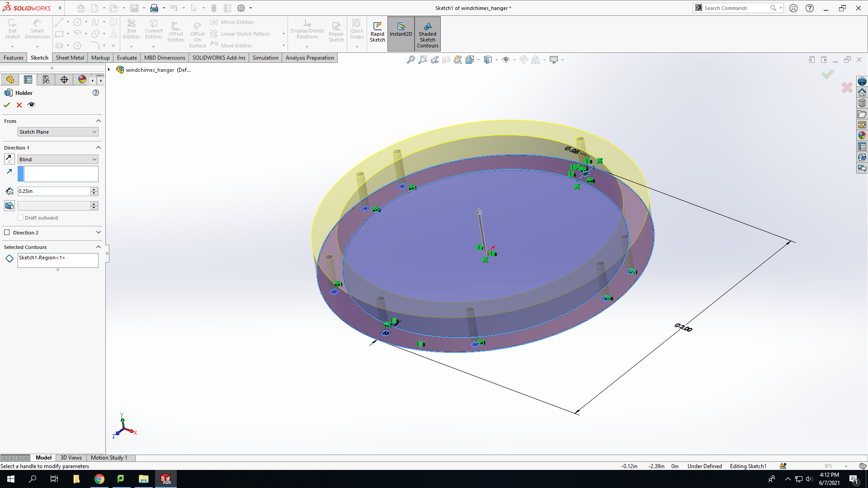
Task: Open Chrome from the taskbar
Action: (99, 479)
